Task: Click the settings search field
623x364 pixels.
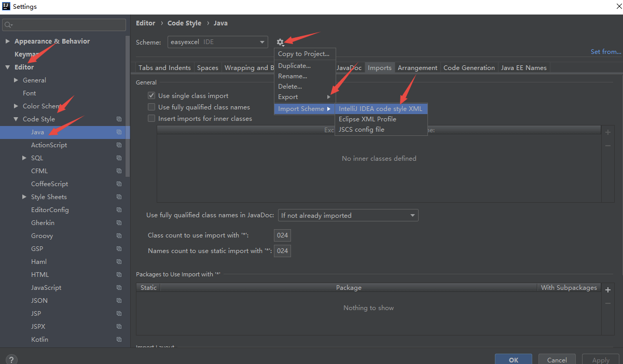Action: coord(64,25)
